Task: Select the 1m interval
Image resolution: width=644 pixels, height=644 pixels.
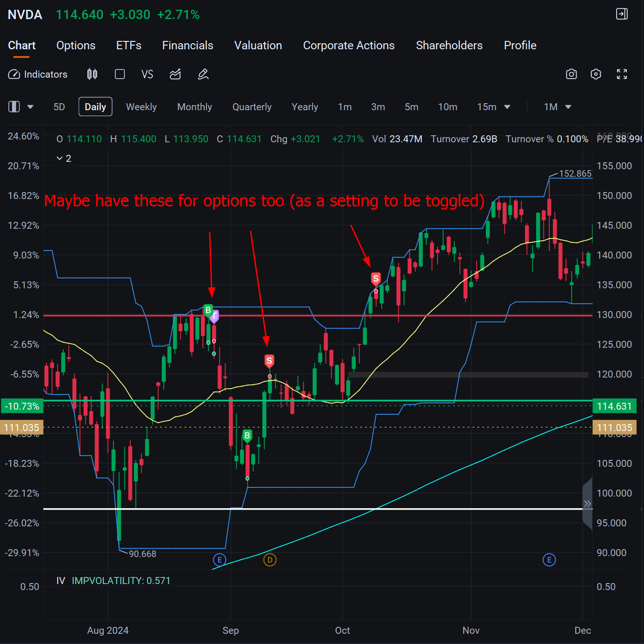Action: click(x=345, y=107)
